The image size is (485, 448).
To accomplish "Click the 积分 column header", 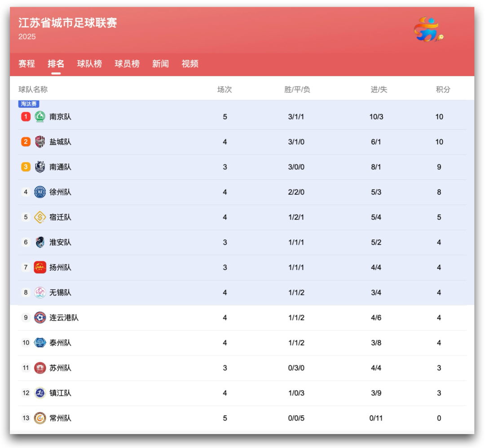I will point(443,89).
